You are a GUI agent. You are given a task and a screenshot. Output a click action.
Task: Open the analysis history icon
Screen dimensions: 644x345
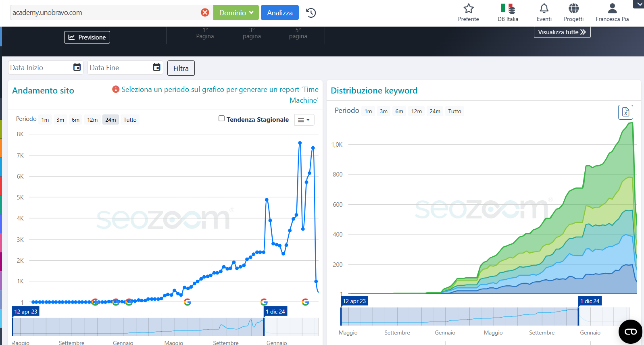(311, 13)
